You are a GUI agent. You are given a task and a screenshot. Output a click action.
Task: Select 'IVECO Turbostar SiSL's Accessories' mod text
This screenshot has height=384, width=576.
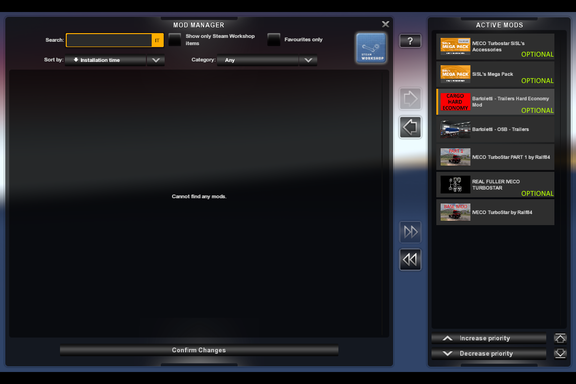[498, 46]
